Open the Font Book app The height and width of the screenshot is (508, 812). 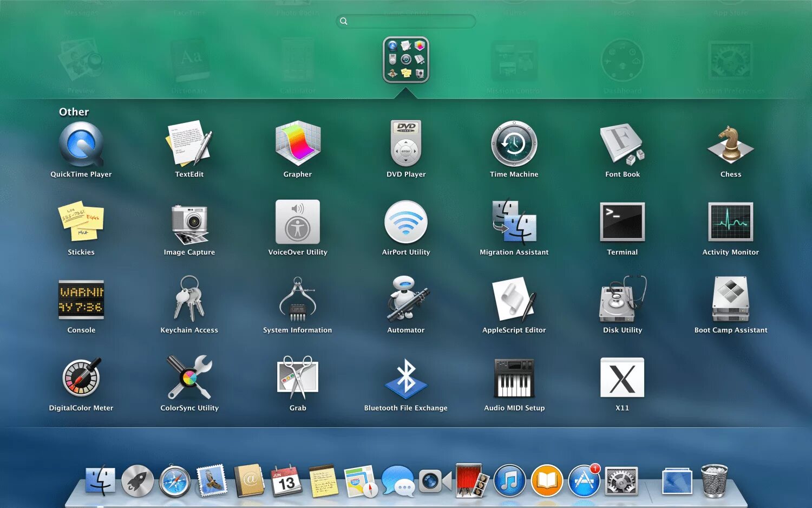(623, 144)
